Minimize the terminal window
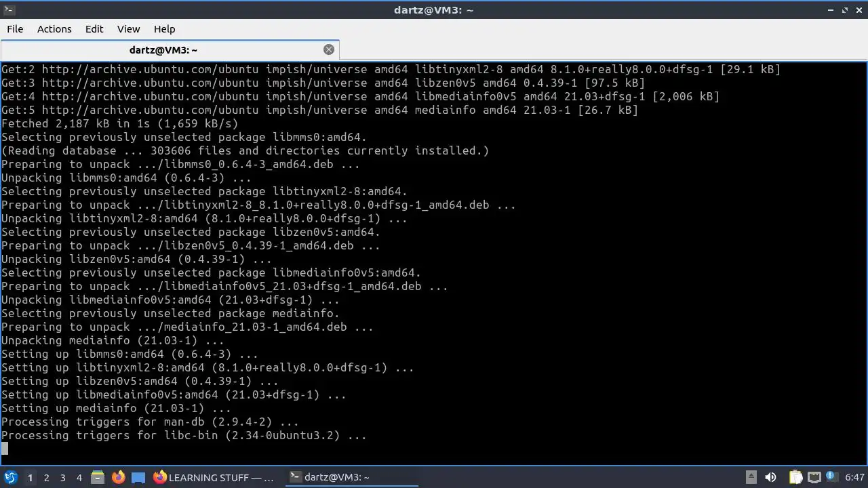This screenshot has height=488, width=868. [831, 10]
